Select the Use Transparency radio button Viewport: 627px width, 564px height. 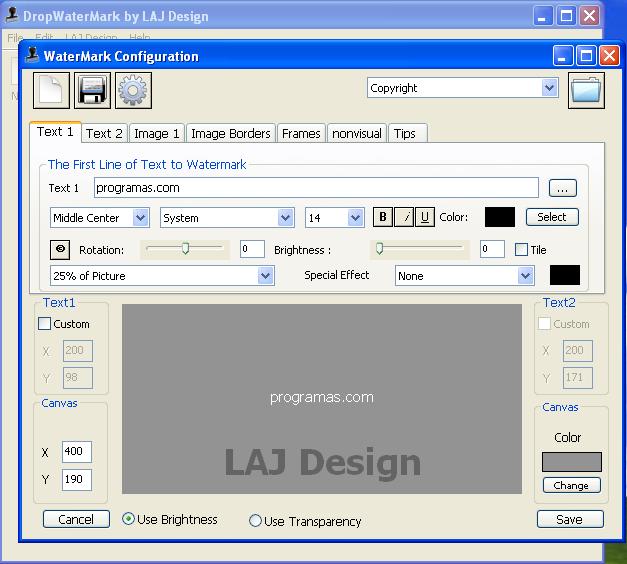click(255, 521)
